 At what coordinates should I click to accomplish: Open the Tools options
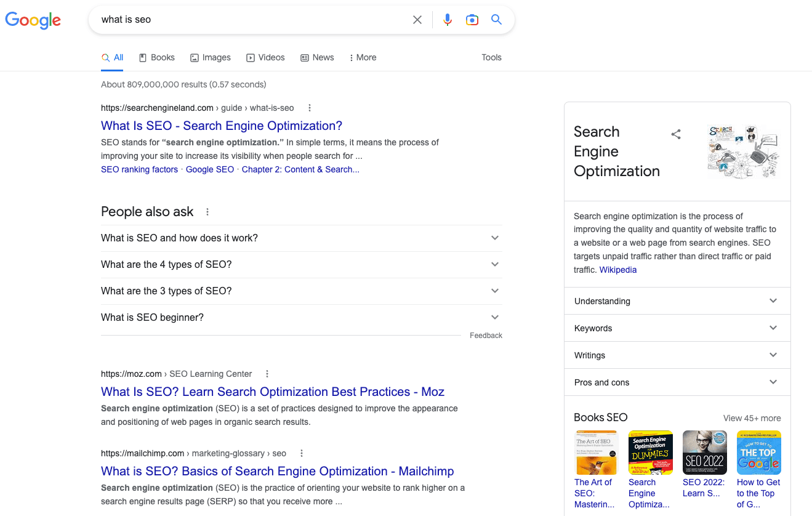491,57
